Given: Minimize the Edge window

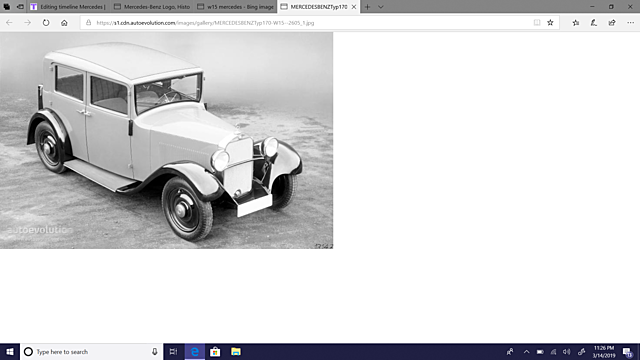Looking at the screenshot, I should click(592, 7).
